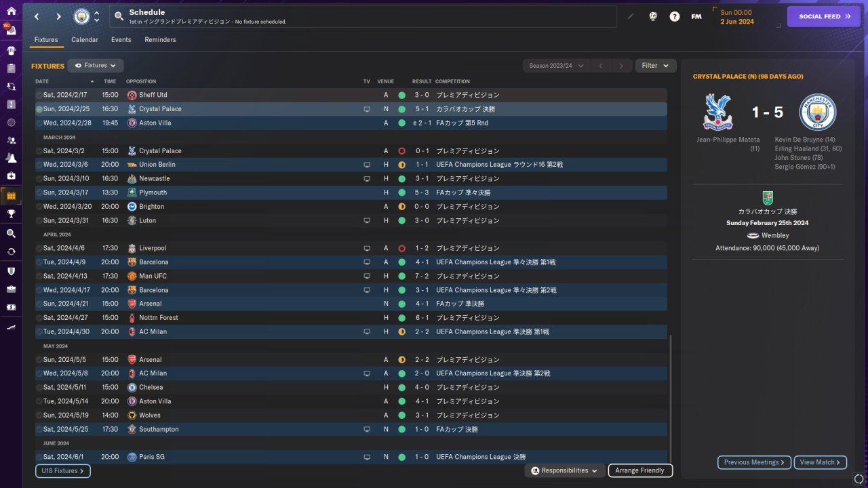Select the AC Milan 2024/5/8 fixture row
This screenshot has height=488, width=868.
pyautogui.click(x=351, y=373)
